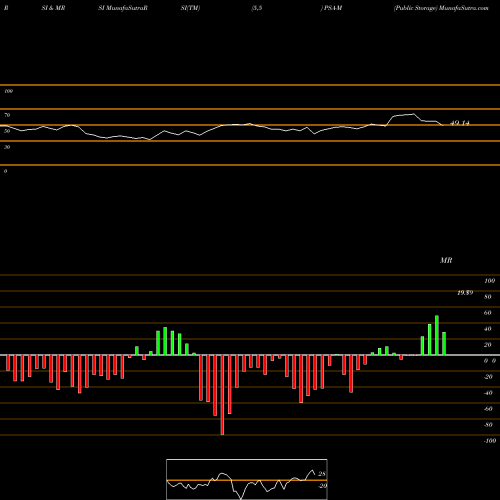Click the RSI axis label 100

pyautogui.click(x=8, y=91)
